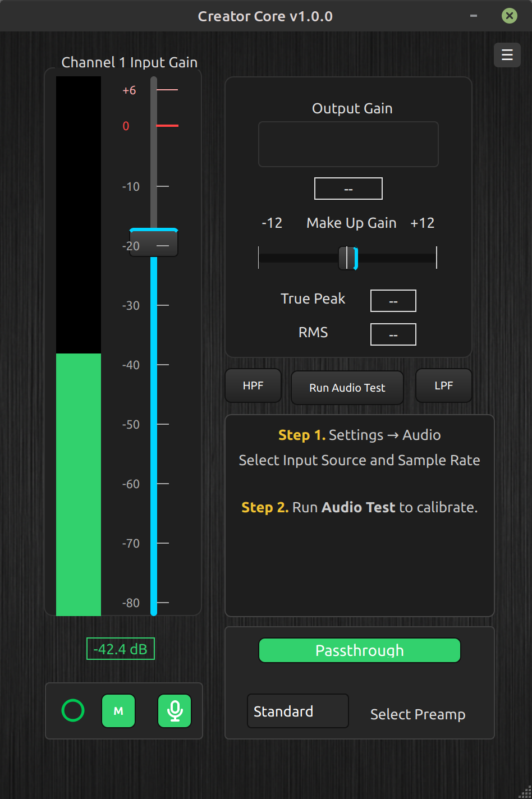Image resolution: width=532 pixels, height=799 pixels.
Task: Click the Channel 1 Input Gain title
Action: pos(130,62)
